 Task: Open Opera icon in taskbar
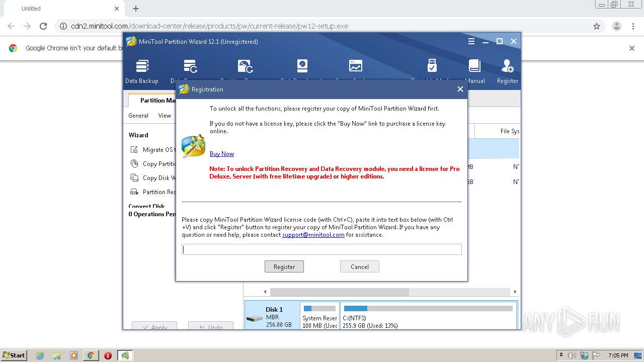108,355
